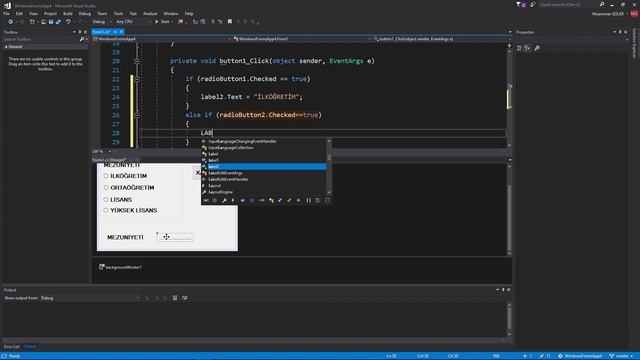Click the bookmark toolbar icon

230,22
